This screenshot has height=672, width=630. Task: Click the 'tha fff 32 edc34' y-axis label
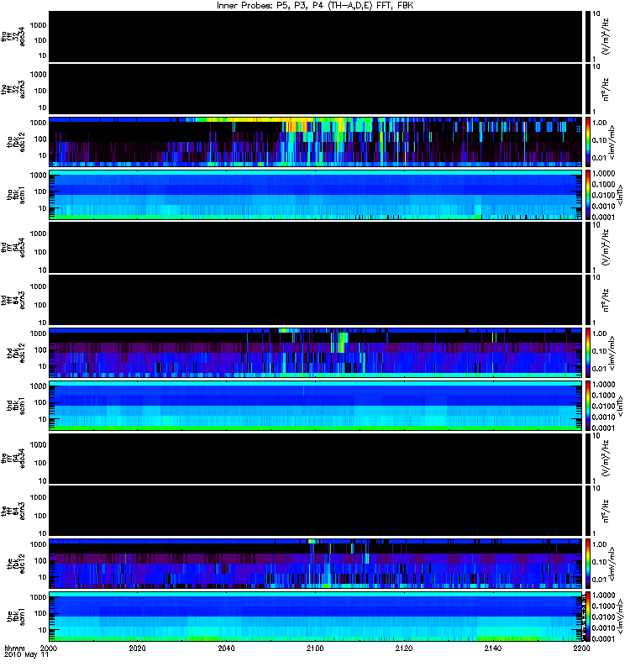click(x=13, y=36)
